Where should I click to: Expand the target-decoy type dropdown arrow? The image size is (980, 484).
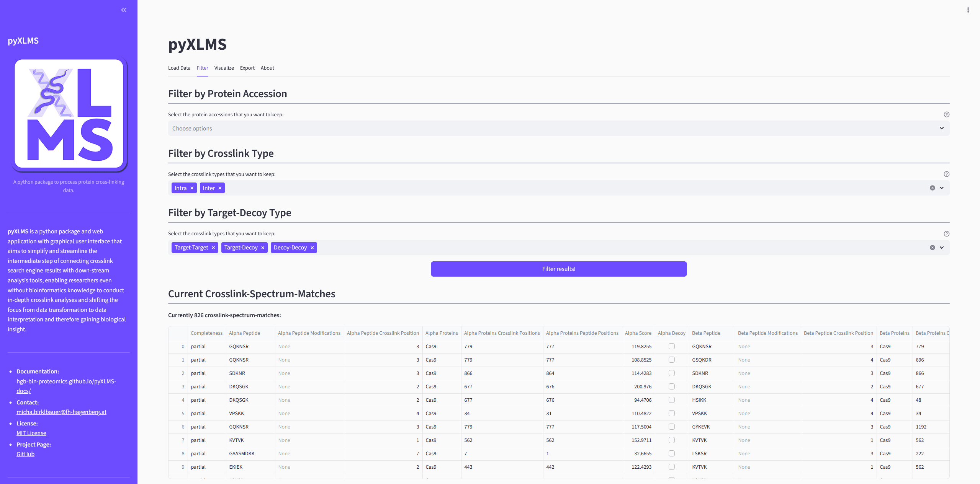point(942,248)
